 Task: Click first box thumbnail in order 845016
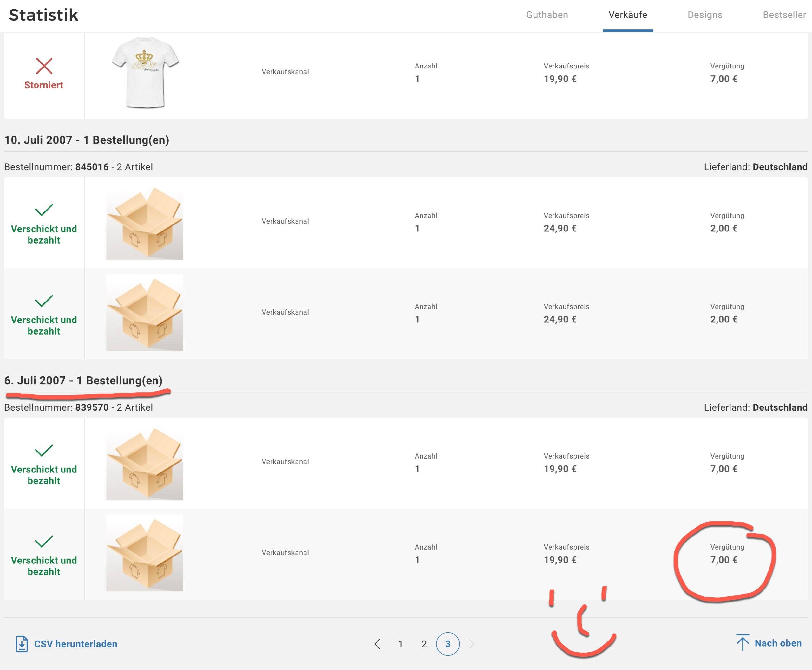(x=145, y=223)
